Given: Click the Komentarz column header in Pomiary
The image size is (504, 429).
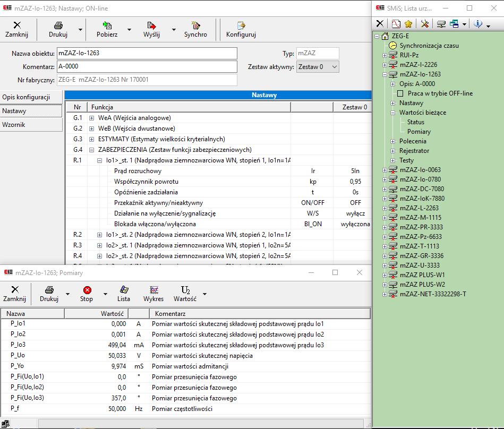Looking at the screenshot, I should click(x=260, y=314).
